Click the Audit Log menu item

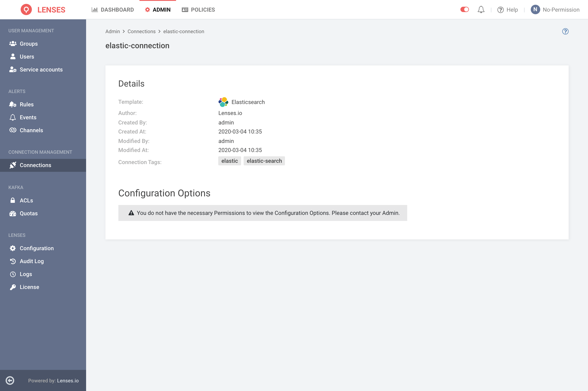[x=32, y=261]
